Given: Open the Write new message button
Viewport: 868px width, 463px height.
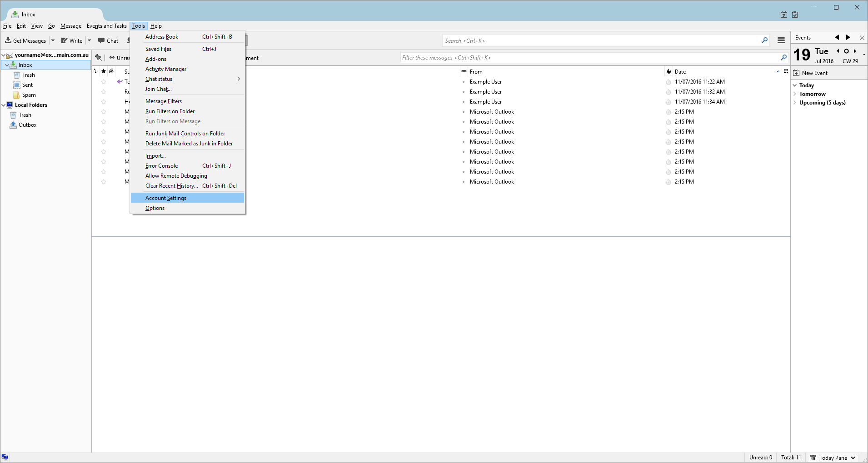Looking at the screenshot, I should (x=72, y=40).
